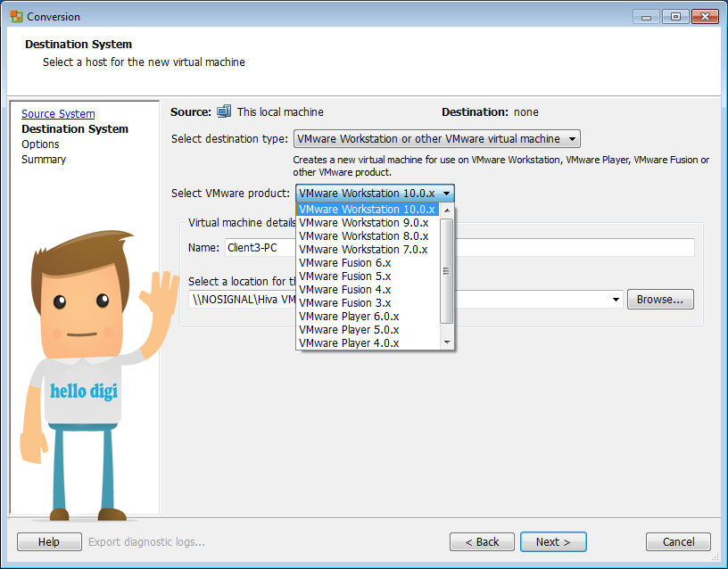Click the virtual machine Name field
Image resolution: width=728 pixels, height=569 pixels.
point(459,247)
